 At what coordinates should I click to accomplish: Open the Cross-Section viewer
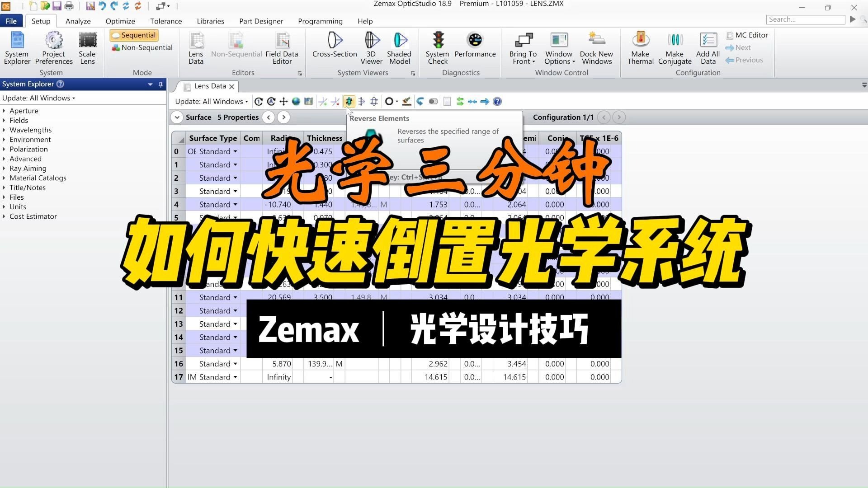tap(335, 45)
